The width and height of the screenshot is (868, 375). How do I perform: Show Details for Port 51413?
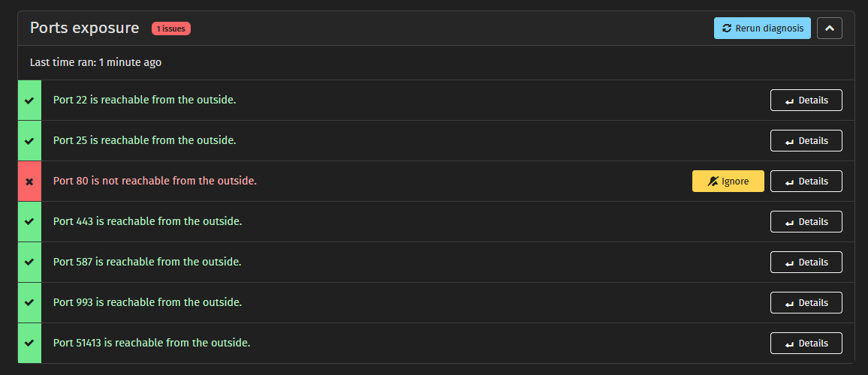[x=806, y=343]
